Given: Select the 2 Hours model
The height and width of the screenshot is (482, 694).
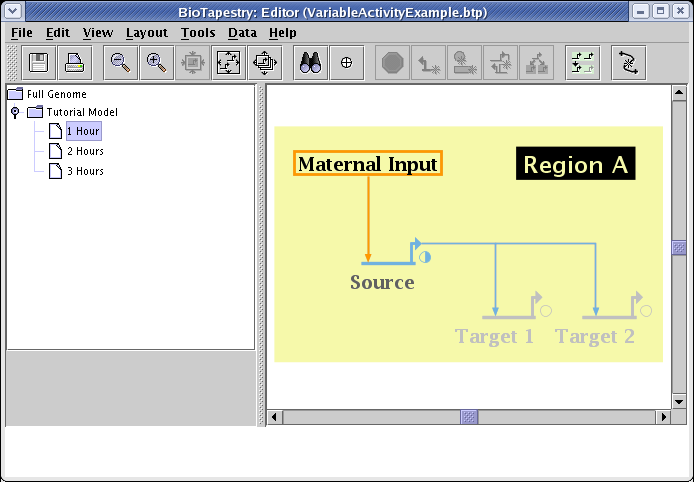Looking at the screenshot, I should [x=84, y=151].
